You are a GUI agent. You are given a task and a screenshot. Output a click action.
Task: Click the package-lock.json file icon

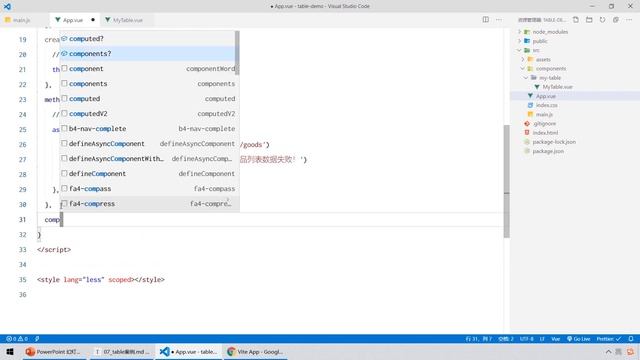[527, 142]
